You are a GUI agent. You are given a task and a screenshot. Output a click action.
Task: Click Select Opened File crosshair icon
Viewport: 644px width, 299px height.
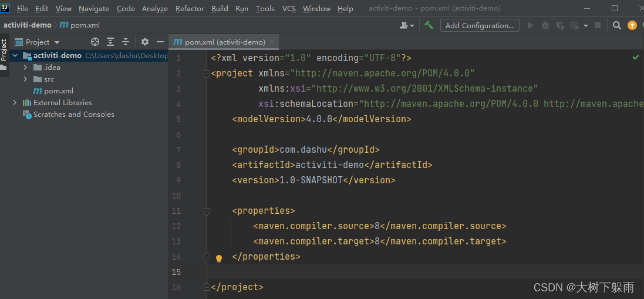click(x=95, y=42)
